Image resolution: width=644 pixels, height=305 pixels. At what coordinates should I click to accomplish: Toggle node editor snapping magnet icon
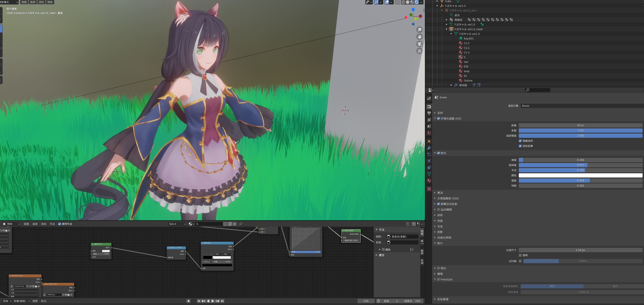(x=414, y=224)
